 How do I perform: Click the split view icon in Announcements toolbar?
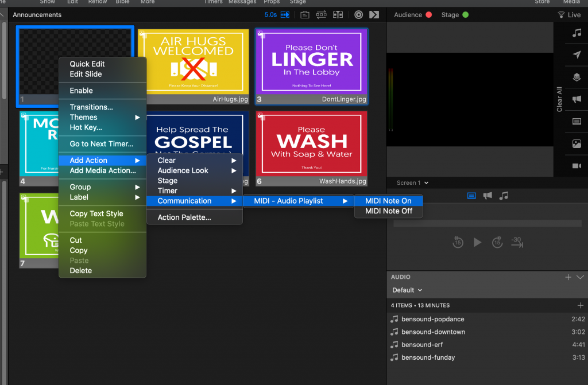click(338, 14)
